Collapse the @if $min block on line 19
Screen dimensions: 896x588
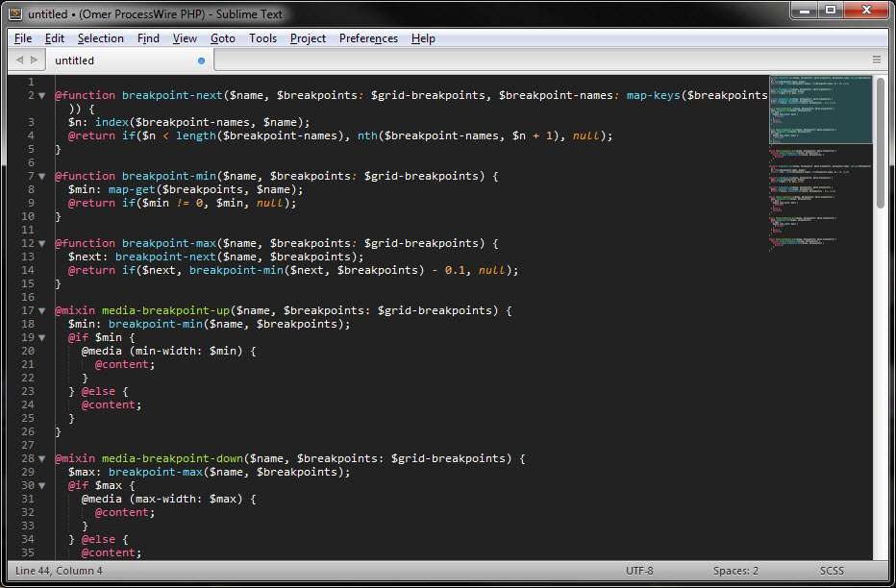click(41, 338)
